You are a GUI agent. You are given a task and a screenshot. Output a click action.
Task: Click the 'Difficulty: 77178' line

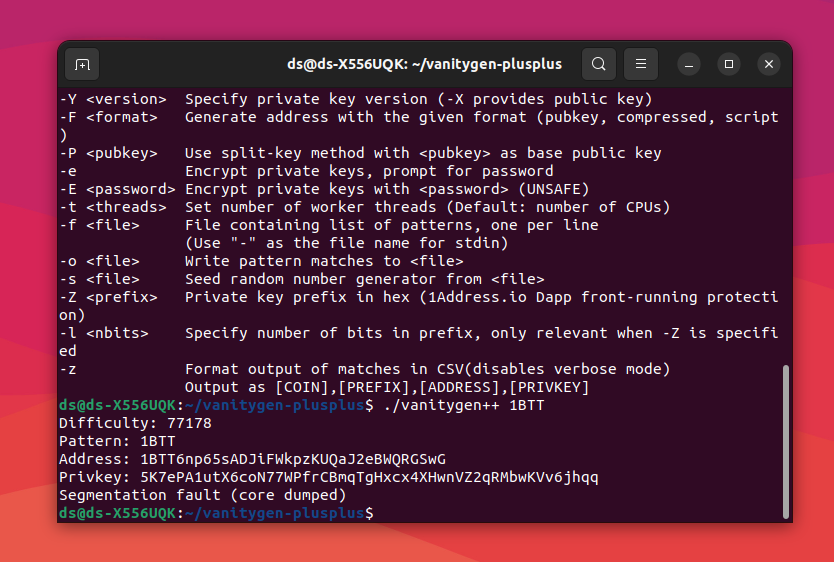tap(135, 423)
